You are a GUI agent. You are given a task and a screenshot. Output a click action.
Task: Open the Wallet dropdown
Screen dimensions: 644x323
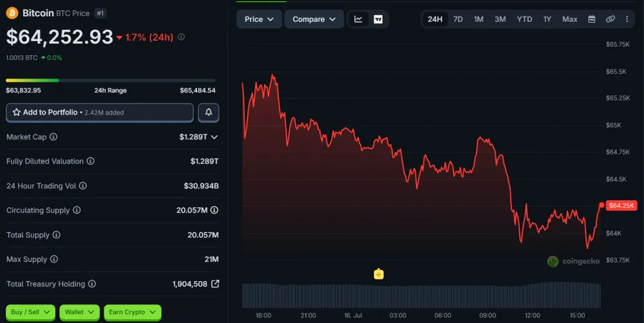click(x=79, y=312)
